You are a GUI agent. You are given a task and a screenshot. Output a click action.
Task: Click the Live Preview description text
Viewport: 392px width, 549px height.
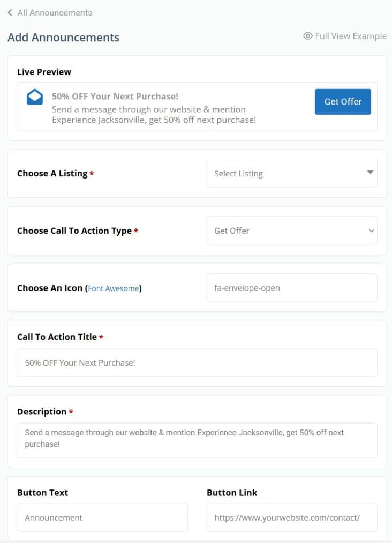pyautogui.click(x=154, y=115)
